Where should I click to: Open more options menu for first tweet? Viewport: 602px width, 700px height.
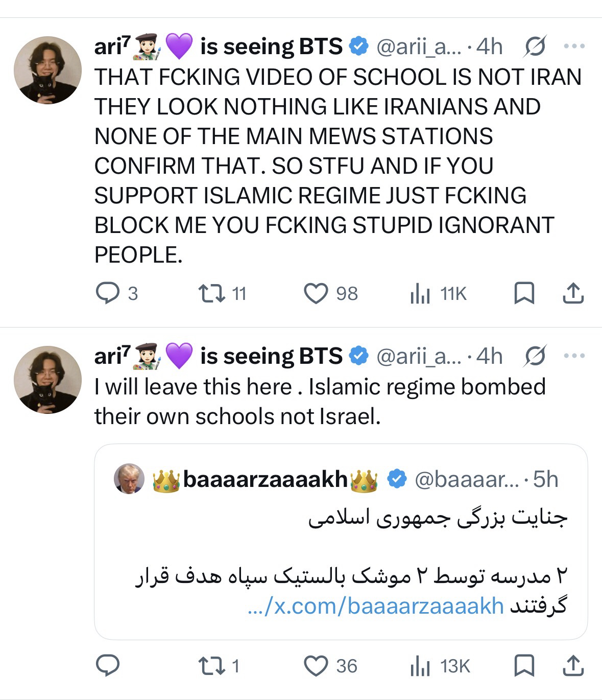pos(574,46)
